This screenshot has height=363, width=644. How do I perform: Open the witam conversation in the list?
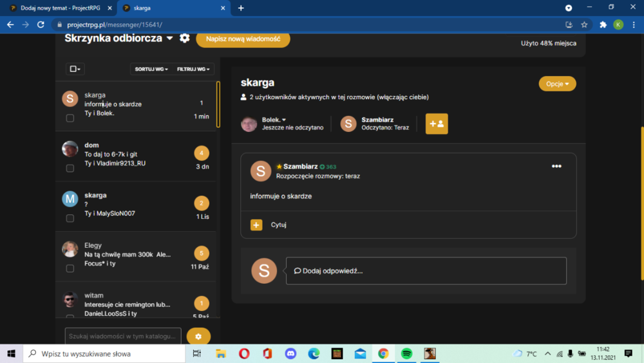[136, 304]
